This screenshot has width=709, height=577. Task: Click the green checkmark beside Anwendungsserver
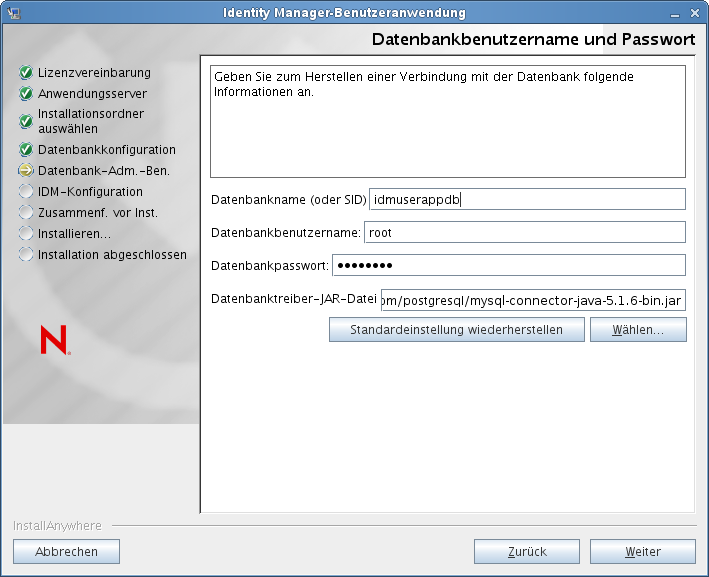(26, 94)
